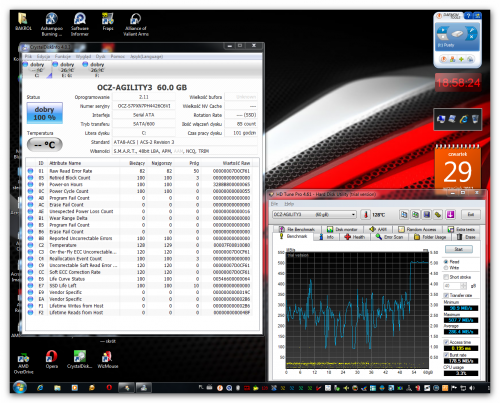The image size is (500, 403).
Task: Switch to the Error Scan tab
Action: 389,237
